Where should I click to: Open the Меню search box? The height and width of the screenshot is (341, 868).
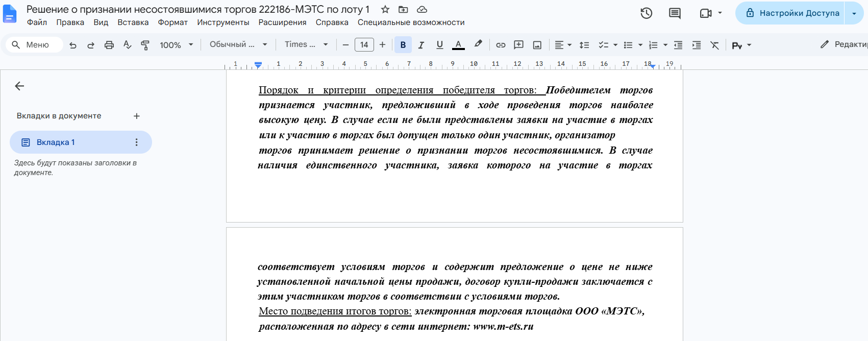[x=35, y=45]
